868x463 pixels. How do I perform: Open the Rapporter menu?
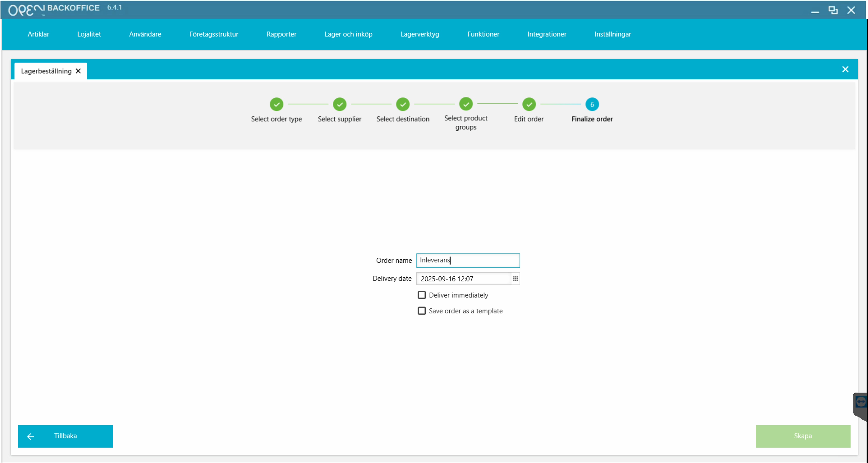point(281,34)
